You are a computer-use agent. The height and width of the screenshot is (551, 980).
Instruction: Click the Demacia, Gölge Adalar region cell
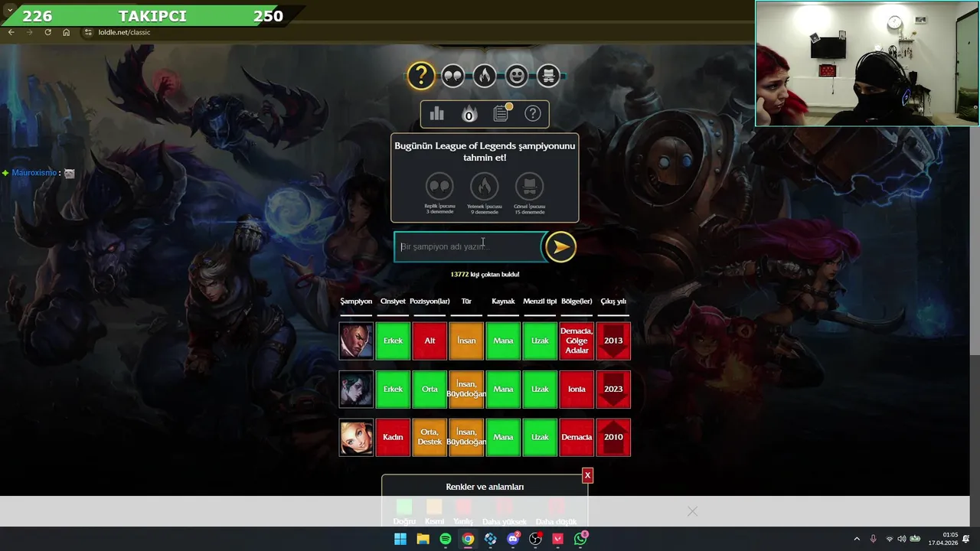pyautogui.click(x=577, y=341)
